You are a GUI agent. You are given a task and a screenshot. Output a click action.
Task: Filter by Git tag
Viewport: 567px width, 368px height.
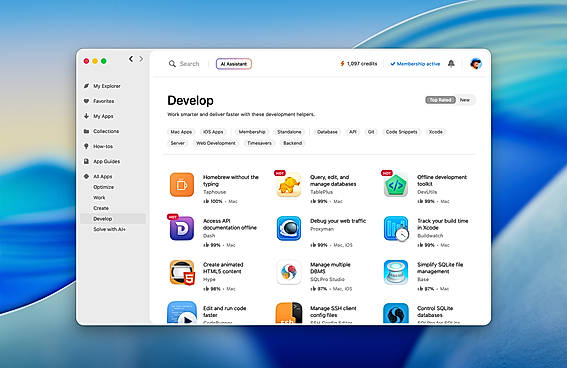click(371, 132)
